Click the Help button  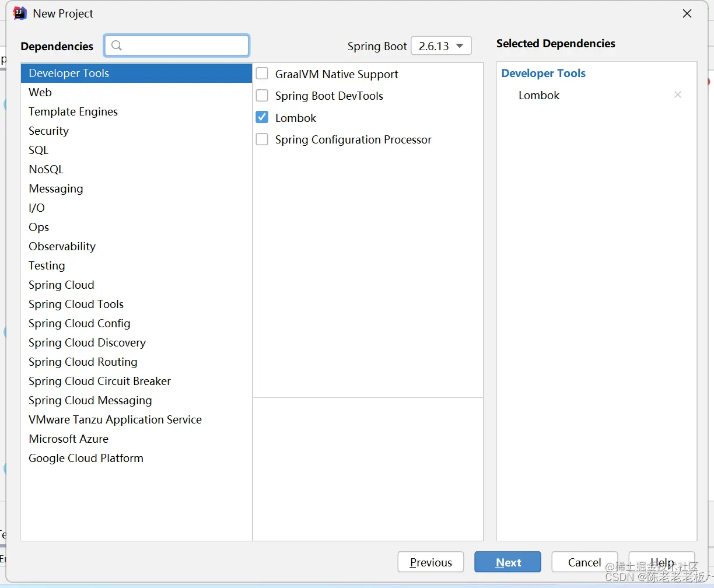coord(661,562)
